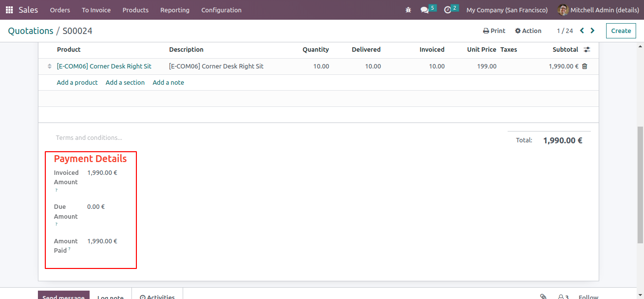Select the Total amount 1,990.00 €
This screenshot has width=644, height=299.
click(563, 140)
